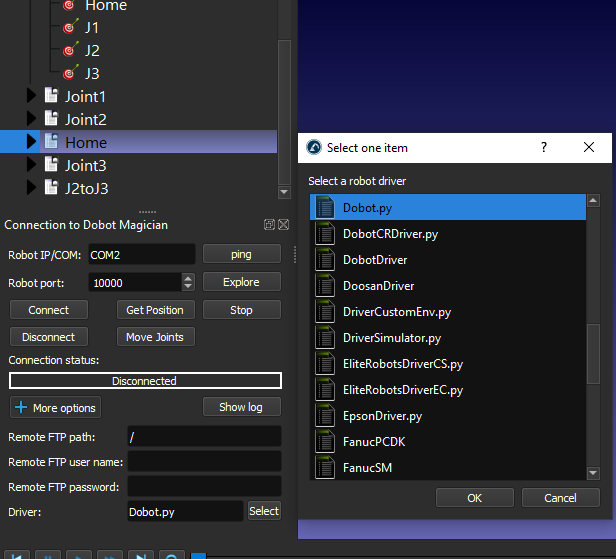The height and width of the screenshot is (559, 616).
Task: Select DobotCRDriver.py from the driver list
Action: point(390,233)
